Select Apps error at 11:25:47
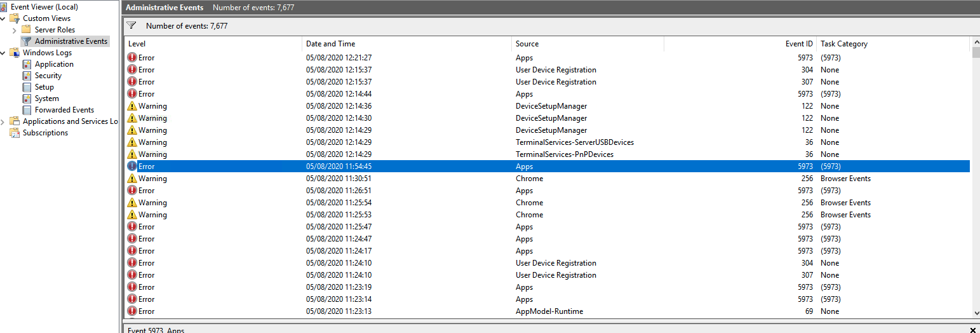The height and width of the screenshot is (333, 980). click(x=547, y=227)
